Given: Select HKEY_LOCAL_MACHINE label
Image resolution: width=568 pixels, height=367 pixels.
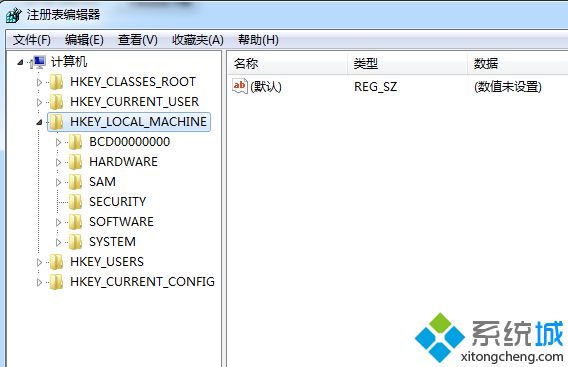Looking at the screenshot, I should 138,122.
